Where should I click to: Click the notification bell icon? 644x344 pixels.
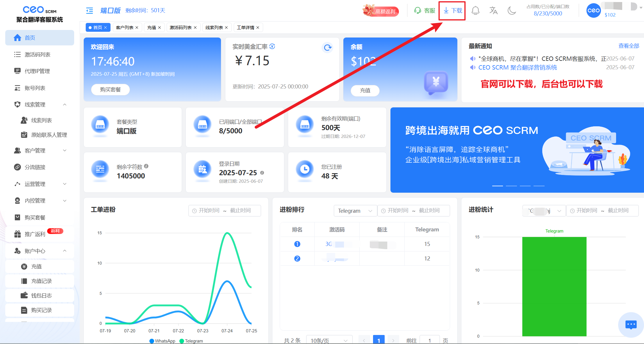click(x=475, y=11)
